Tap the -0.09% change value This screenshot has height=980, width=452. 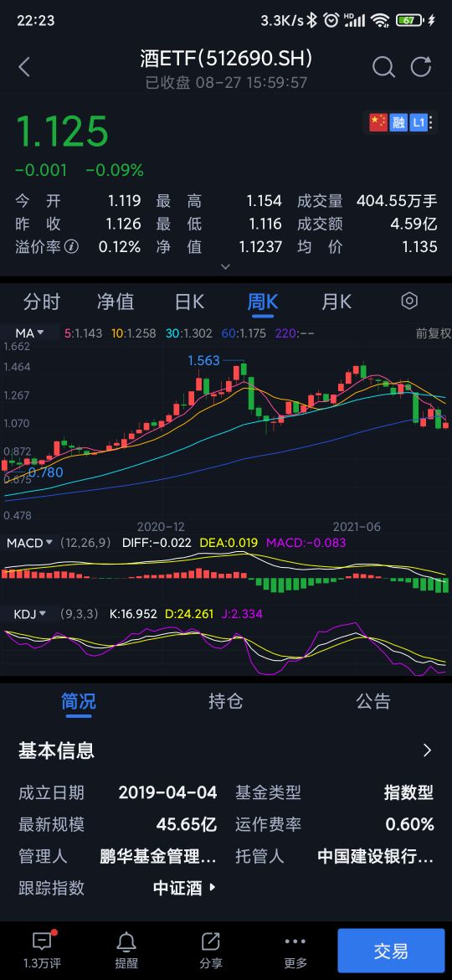point(114,170)
